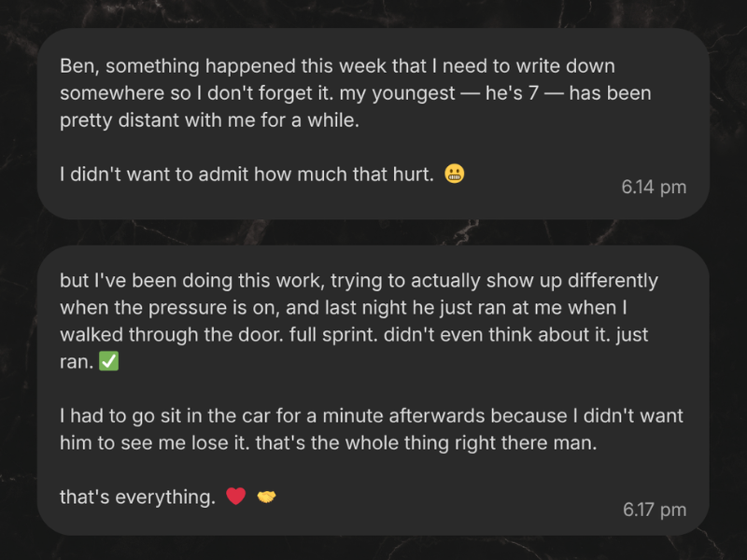Click the sentence "I didn't want to admit how much that hurt."
Screen dimensions: 747x560
[247, 175]
